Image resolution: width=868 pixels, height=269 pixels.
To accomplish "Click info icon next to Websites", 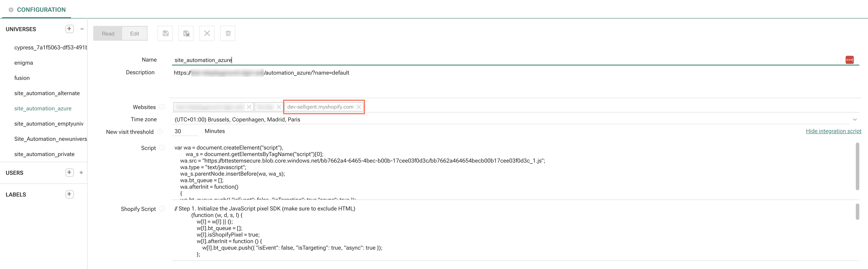I will tap(162, 107).
